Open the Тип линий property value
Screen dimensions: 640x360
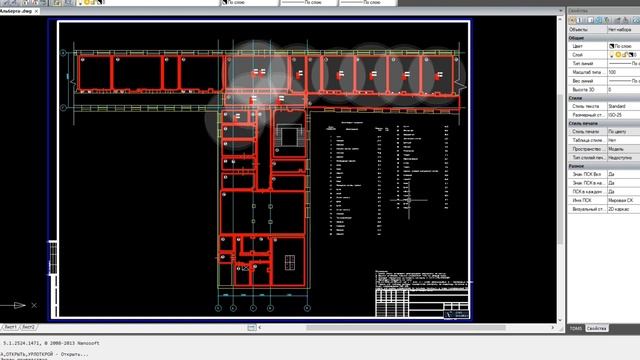pyautogui.click(x=624, y=64)
